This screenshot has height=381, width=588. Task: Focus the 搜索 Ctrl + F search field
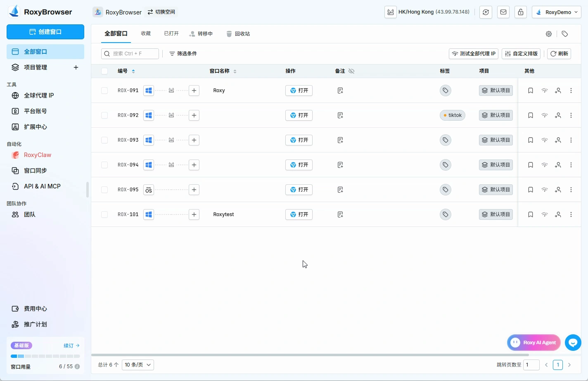[x=130, y=54]
